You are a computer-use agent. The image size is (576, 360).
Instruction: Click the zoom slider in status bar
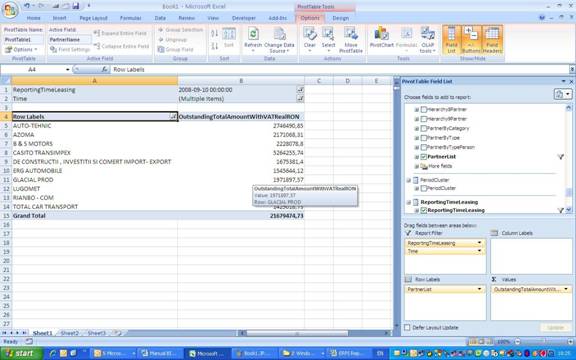542,342
